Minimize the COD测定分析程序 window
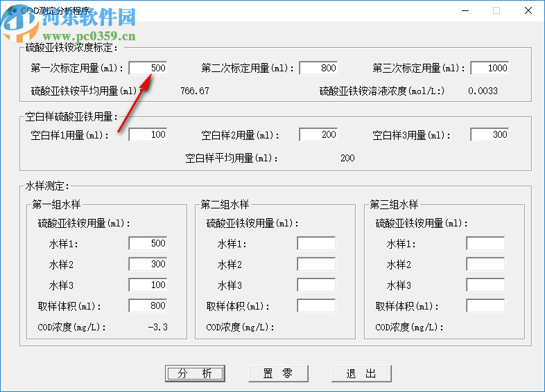 click(465, 11)
